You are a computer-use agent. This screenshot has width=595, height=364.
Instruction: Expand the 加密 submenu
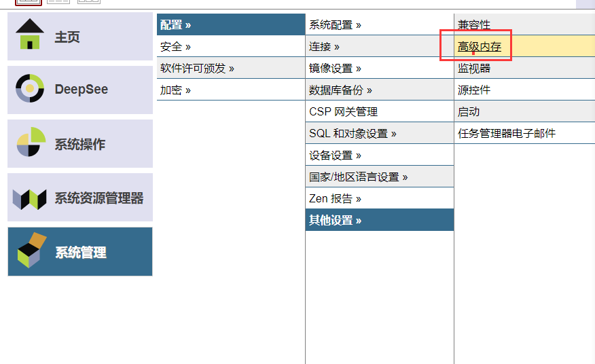coord(231,90)
